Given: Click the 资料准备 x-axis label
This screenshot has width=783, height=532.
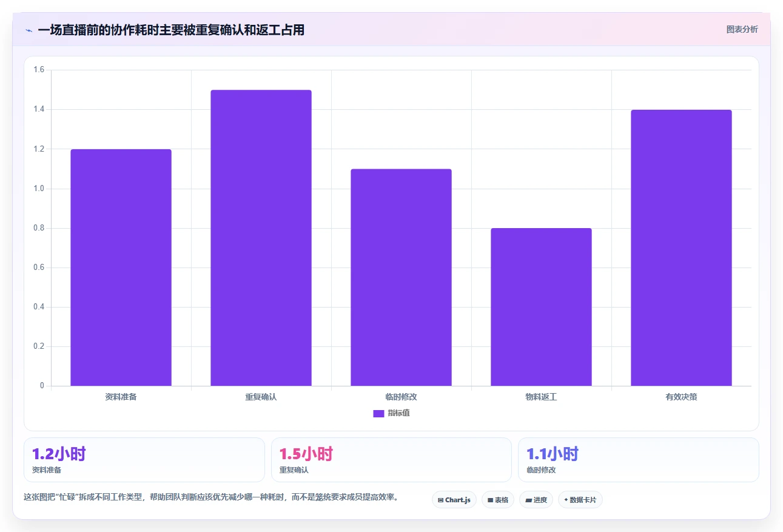Looking at the screenshot, I should click(x=121, y=397).
